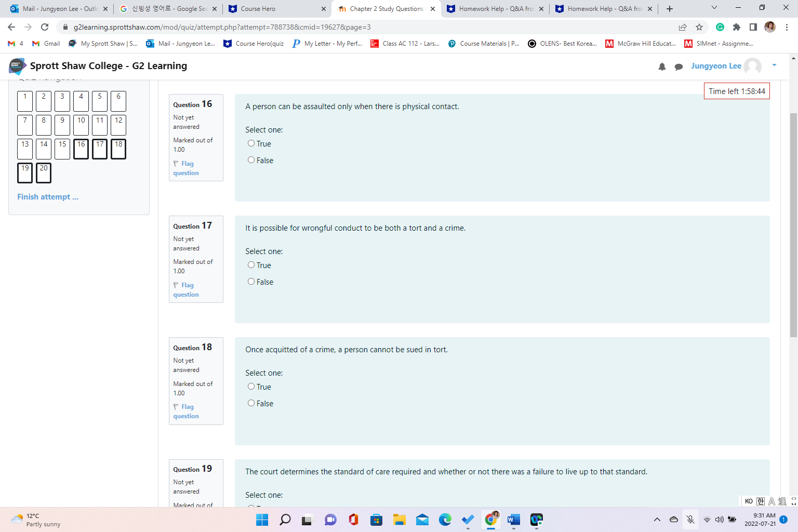Open the notifications bell icon
798x532 pixels.
(662, 66)
